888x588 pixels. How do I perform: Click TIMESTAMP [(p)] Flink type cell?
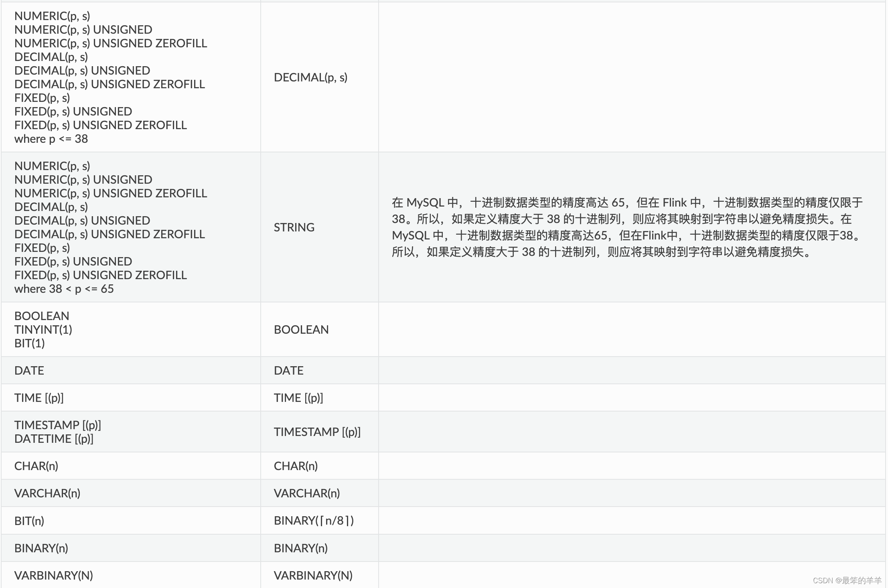tap(317, 432)
